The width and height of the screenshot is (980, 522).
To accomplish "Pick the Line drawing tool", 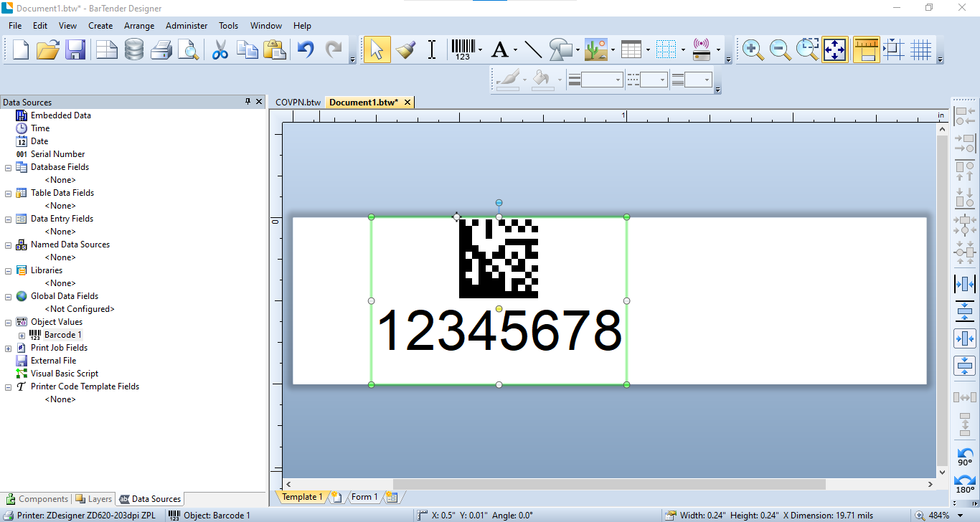I will tap(533, 49).
